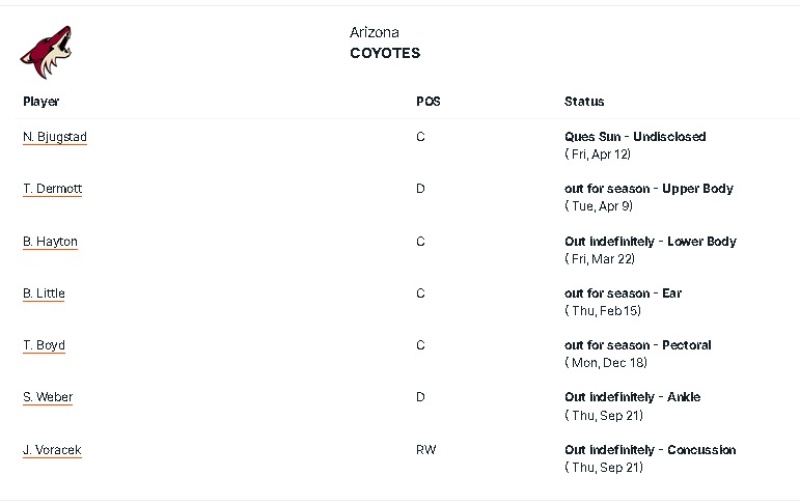Screen dimensions: 800x504
Task: Click Out indefinitely - Ankle status
Action: [632, 397]
